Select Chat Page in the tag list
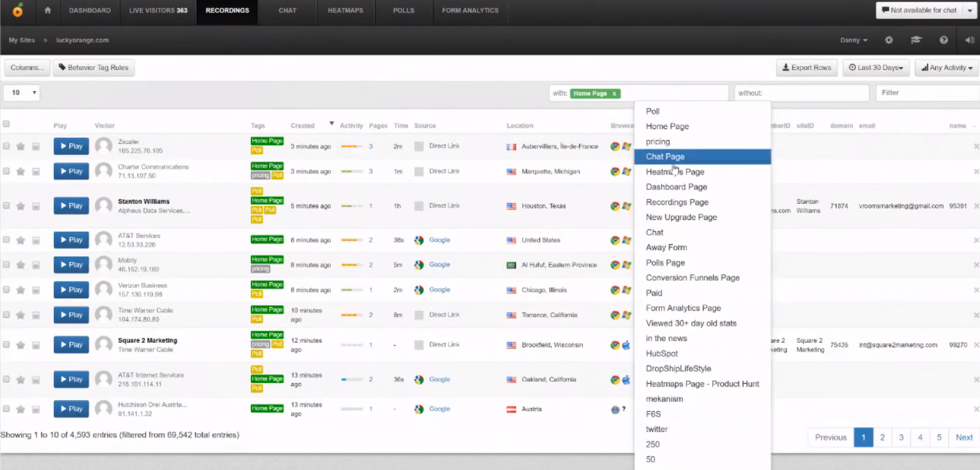Screen dimensions: 980x470 (702, 157)
